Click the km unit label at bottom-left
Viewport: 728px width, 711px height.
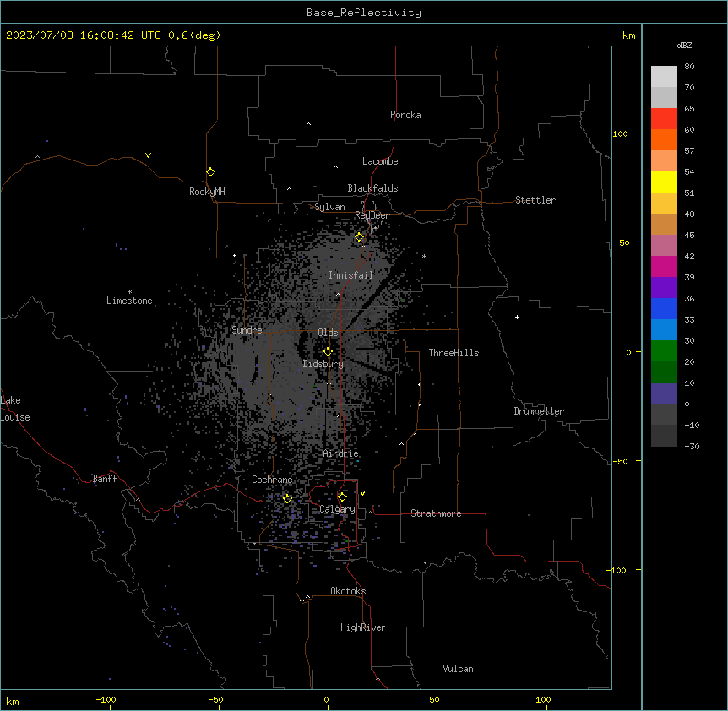(13, 701)
